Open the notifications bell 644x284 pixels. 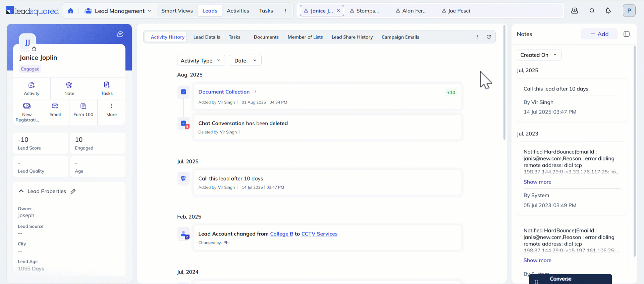pyautogui.click(x=608, y=11)
